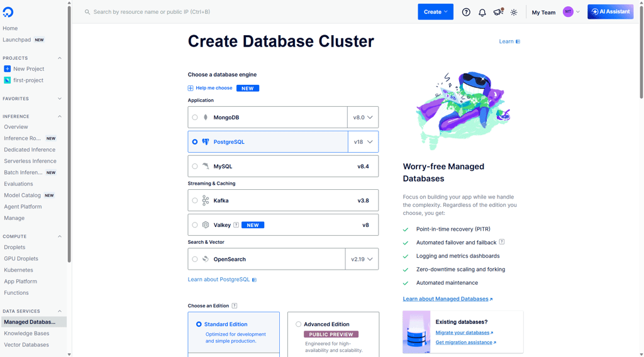644x357 pixels.
Task: Open Model Catalog in sidebar
Action: click(x=22, y=195)
